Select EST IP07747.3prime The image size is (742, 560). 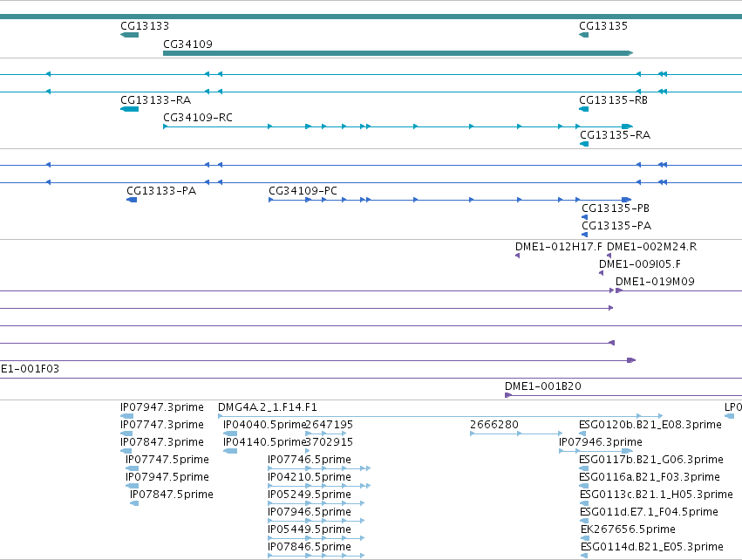click(162, 425)
